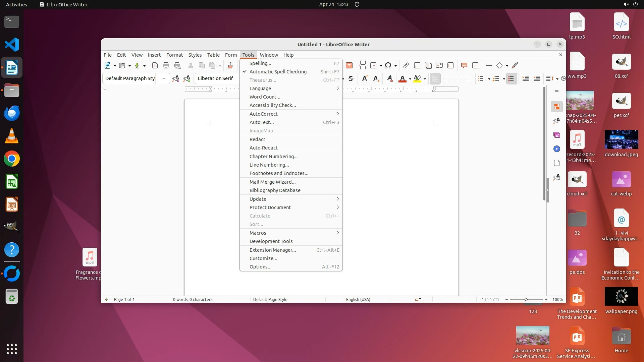Toggle Automatic Spell Checking menu entry

[x=278, y=72]
